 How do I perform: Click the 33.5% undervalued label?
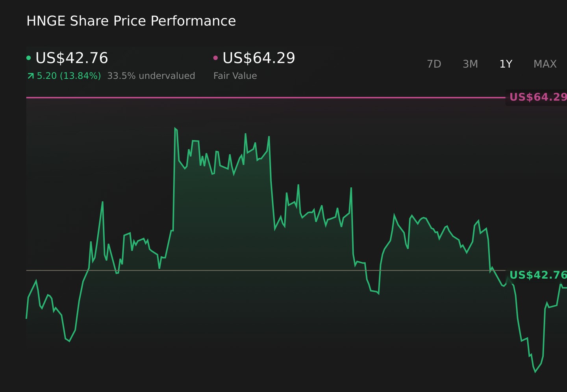tap(151, 76)
